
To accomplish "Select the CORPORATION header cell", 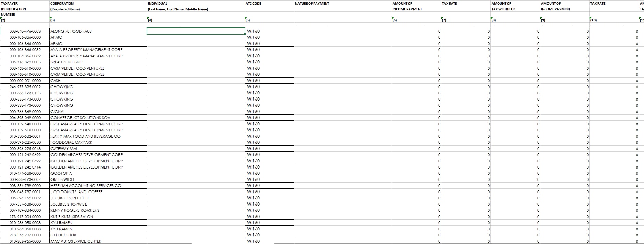I will point(98,4).
